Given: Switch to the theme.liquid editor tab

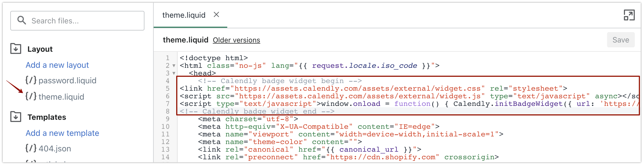Looking at the screenshot, I should tap(184, 15).
